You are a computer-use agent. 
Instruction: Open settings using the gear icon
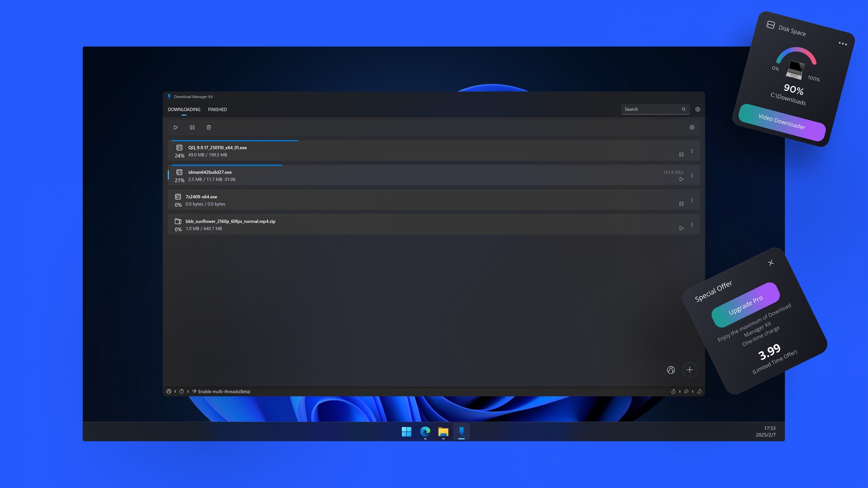click(698, 109)
